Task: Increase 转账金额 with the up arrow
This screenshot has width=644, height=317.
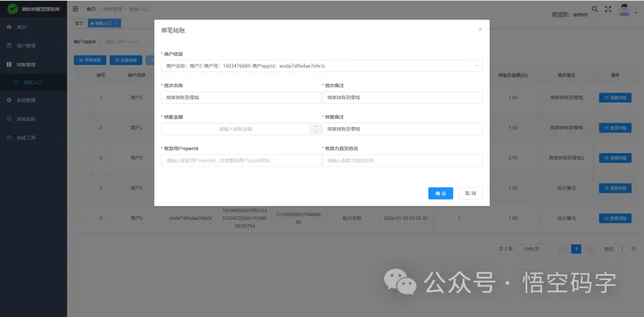Action: click(x=315, y=126)
